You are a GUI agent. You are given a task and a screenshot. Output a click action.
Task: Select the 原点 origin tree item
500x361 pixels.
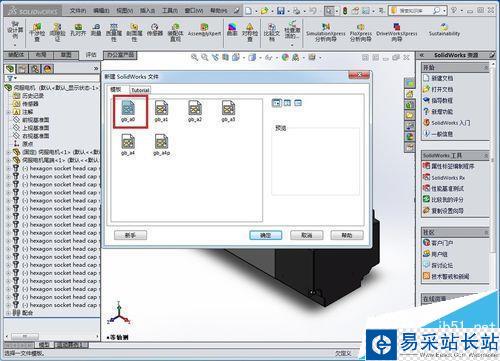pos(27,144)
